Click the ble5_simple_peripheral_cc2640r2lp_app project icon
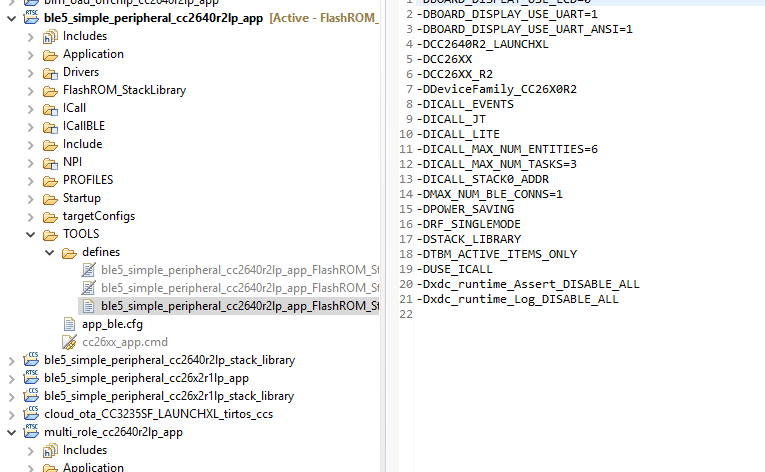 pos(31,17)
